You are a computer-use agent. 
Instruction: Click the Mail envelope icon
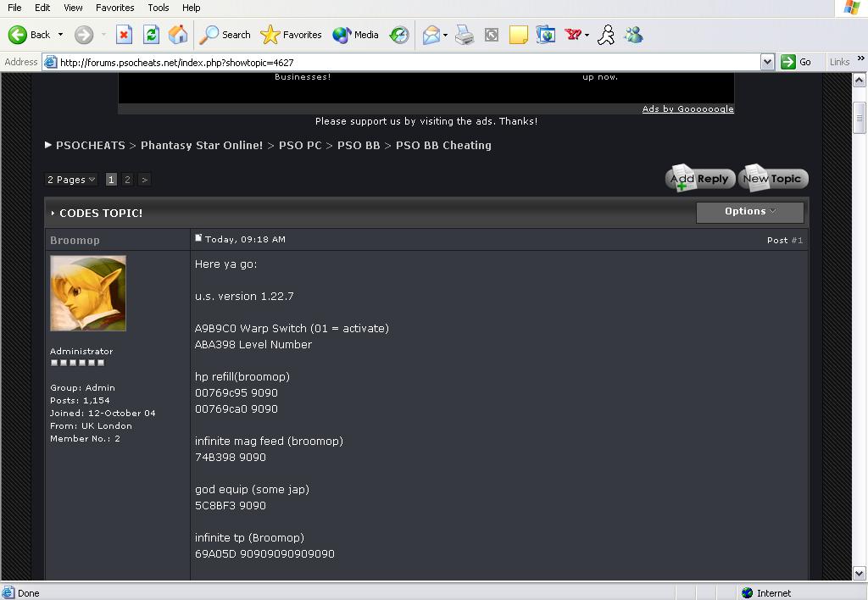pos(431,35)
